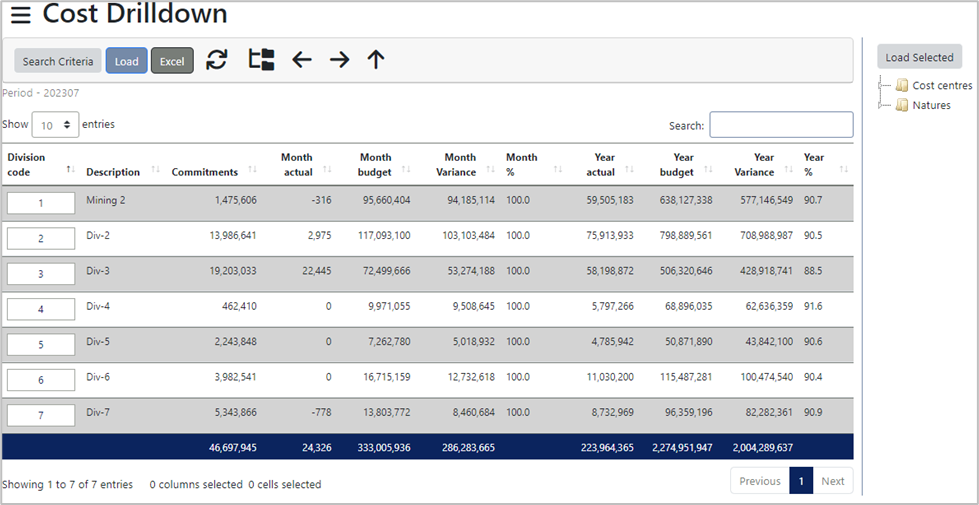
Task: Click division code box 7
Action: coord(41,415)
